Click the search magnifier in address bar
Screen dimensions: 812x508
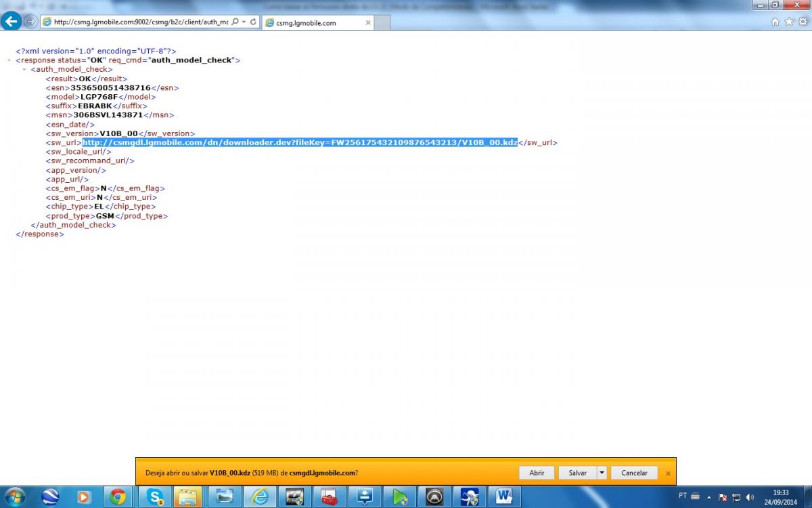235,22
